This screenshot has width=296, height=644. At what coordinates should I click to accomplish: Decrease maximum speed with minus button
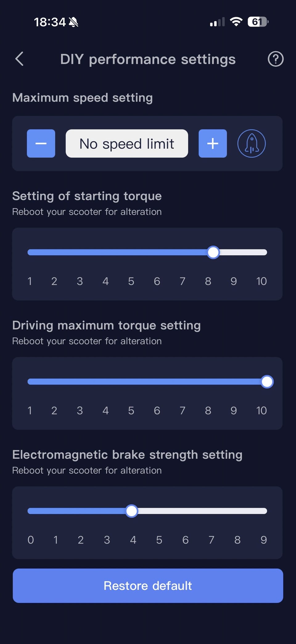(41, 144)
